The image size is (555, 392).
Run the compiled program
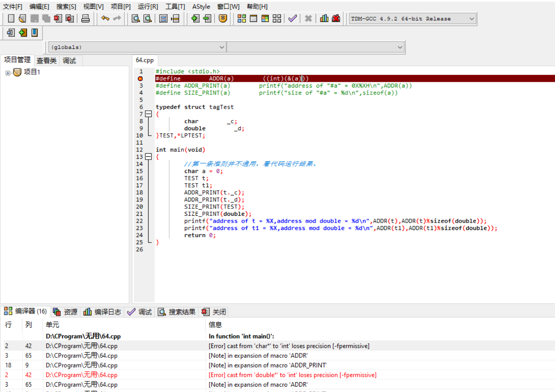253,18
